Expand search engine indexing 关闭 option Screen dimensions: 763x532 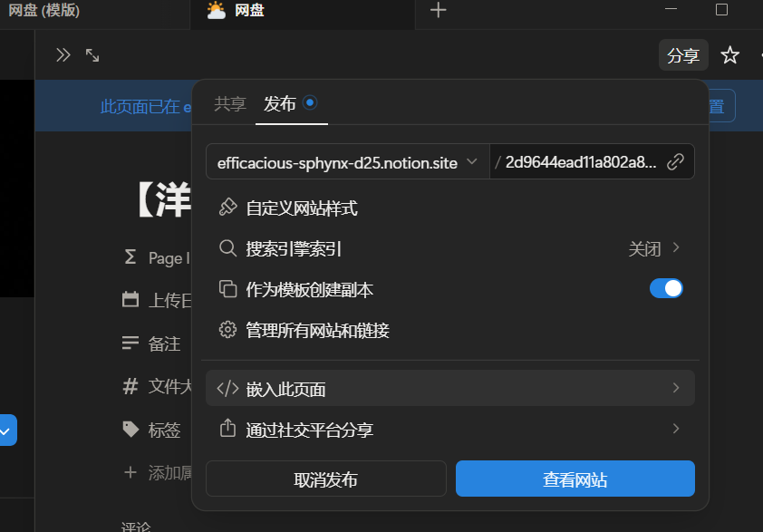(654, 248)
